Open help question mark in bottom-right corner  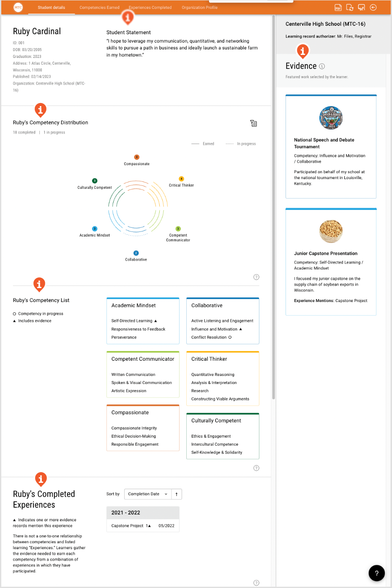376,573
